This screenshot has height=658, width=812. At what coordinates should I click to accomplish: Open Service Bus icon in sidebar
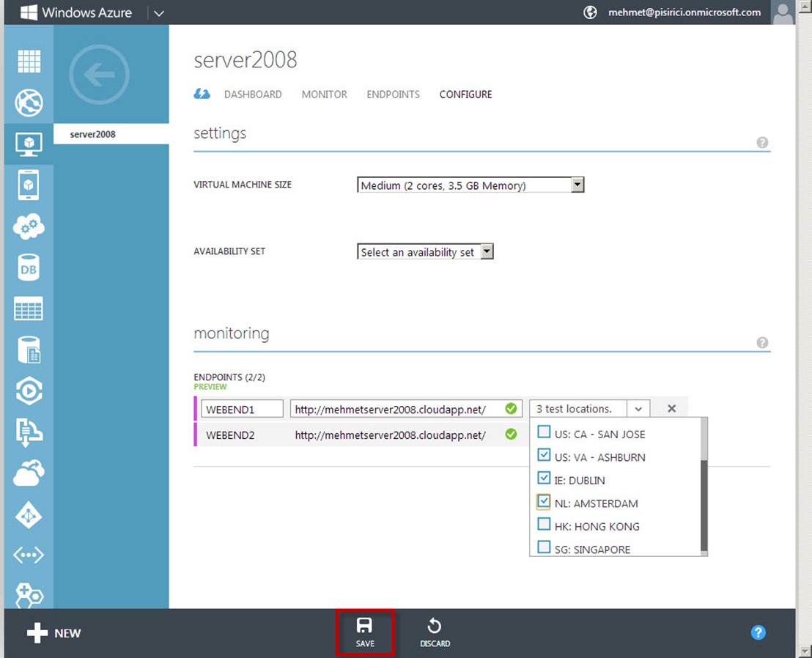point(29,432)
